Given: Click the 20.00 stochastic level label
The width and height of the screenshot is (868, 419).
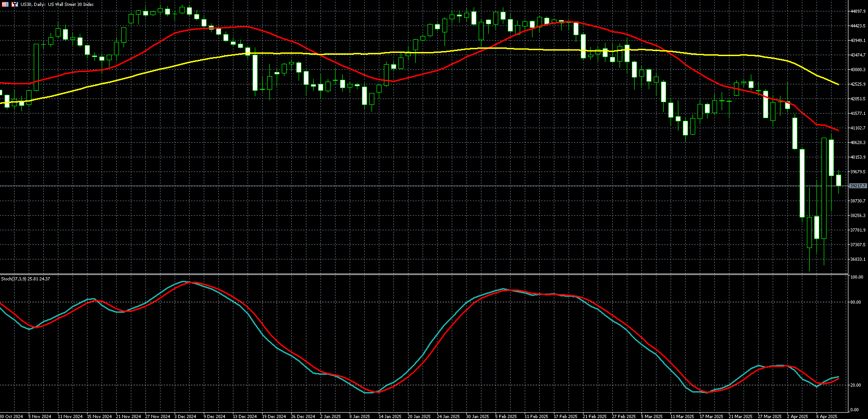Looking at the screenshot, I should (856, 385).
